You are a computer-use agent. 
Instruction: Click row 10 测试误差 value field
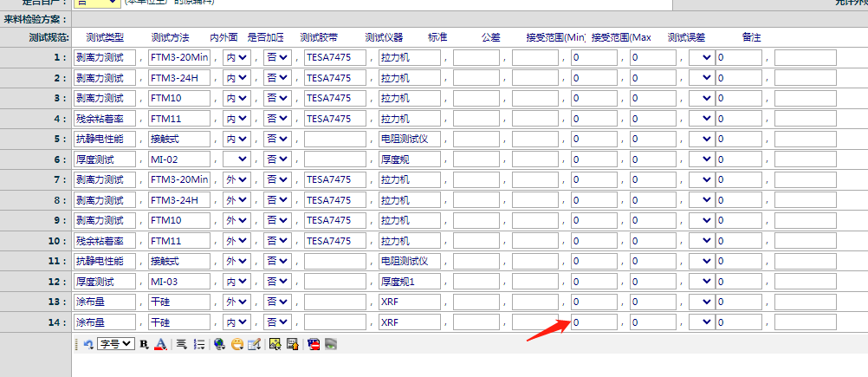[x=739, y=241]
